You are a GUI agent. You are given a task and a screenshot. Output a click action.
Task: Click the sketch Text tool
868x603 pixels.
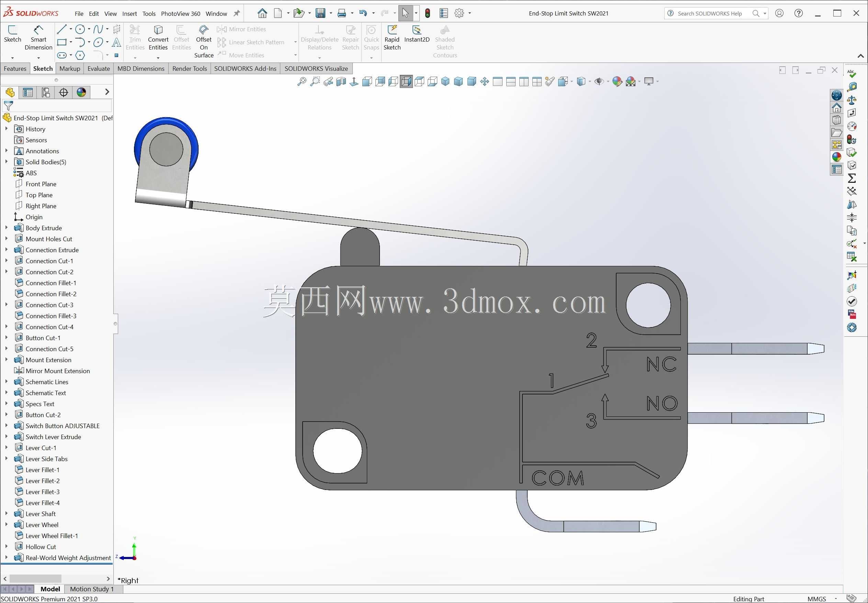coord(116,42)
